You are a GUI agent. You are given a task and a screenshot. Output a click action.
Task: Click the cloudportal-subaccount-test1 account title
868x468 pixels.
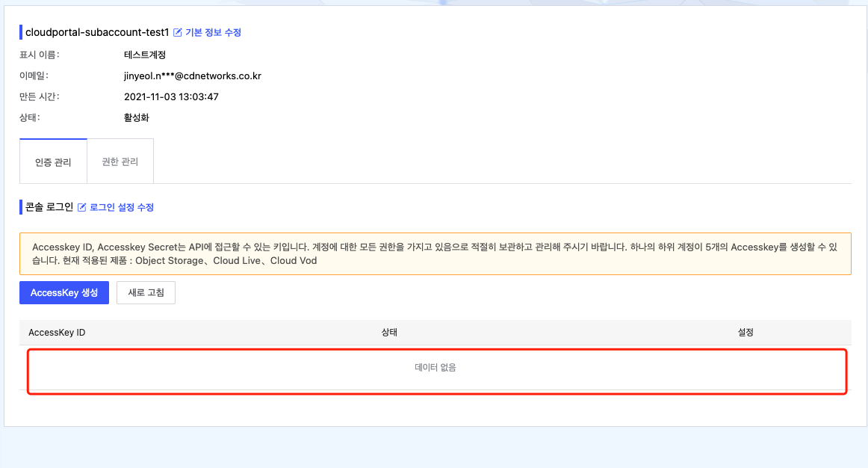pyautogui.click(x=97, y=33)
